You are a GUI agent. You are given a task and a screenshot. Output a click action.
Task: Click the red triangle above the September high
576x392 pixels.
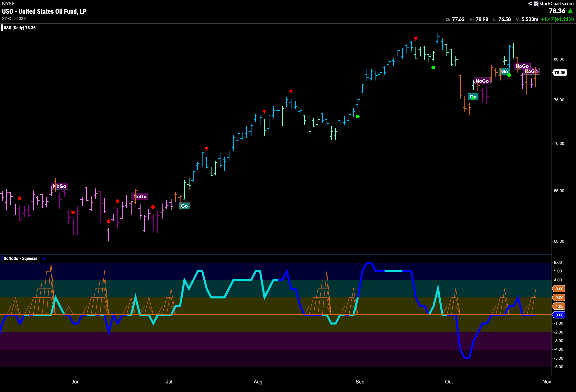[x=416, y=39]
